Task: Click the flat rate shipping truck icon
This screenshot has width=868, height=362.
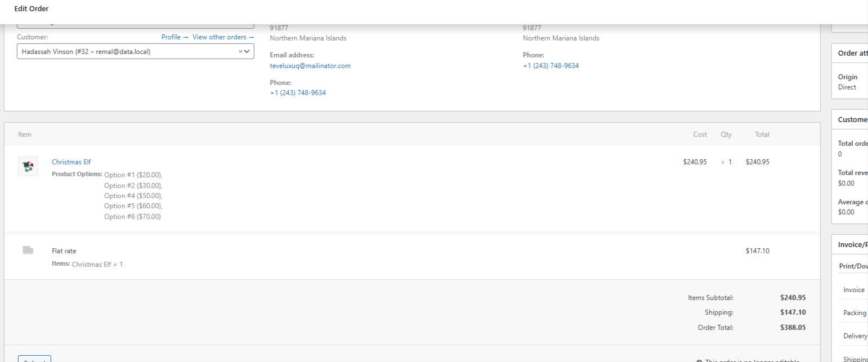Action: pyautogui.click(x=28, y=251)
